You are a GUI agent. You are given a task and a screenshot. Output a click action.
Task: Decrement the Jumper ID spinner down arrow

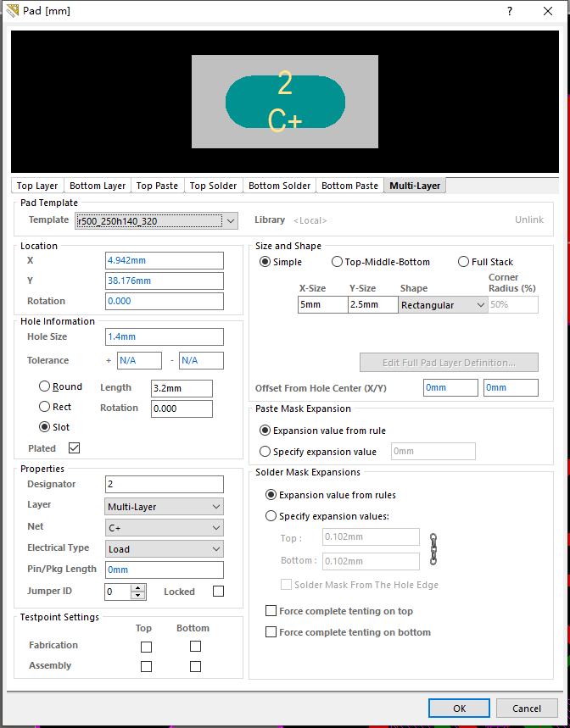point(138,596)
